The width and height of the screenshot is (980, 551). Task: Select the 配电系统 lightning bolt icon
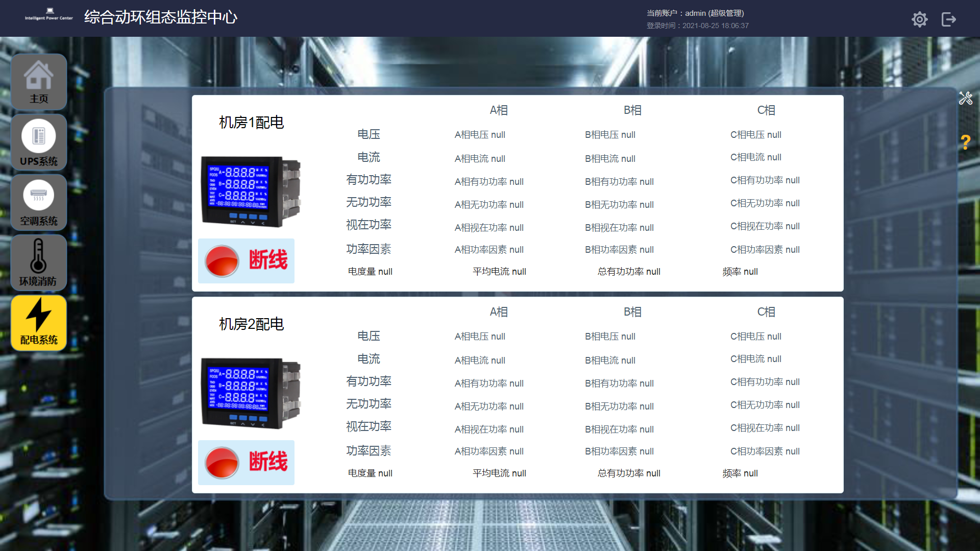pos(39,323)
